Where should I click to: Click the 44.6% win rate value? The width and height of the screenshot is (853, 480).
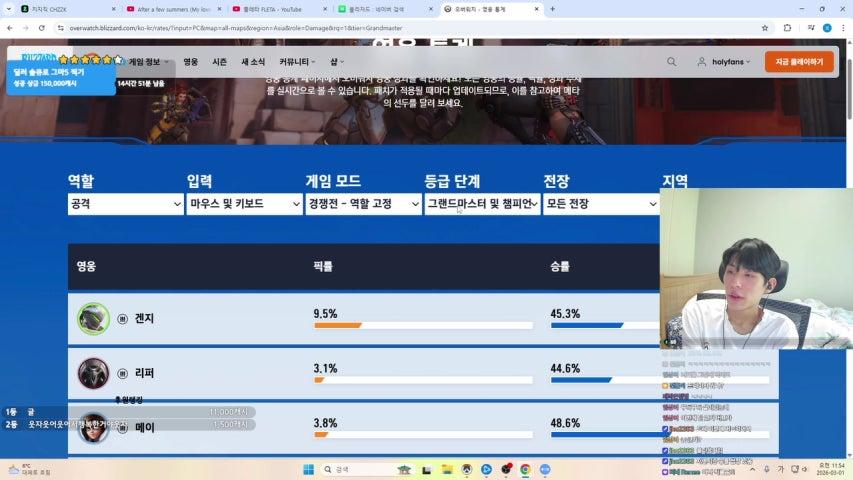coord(565,368)
